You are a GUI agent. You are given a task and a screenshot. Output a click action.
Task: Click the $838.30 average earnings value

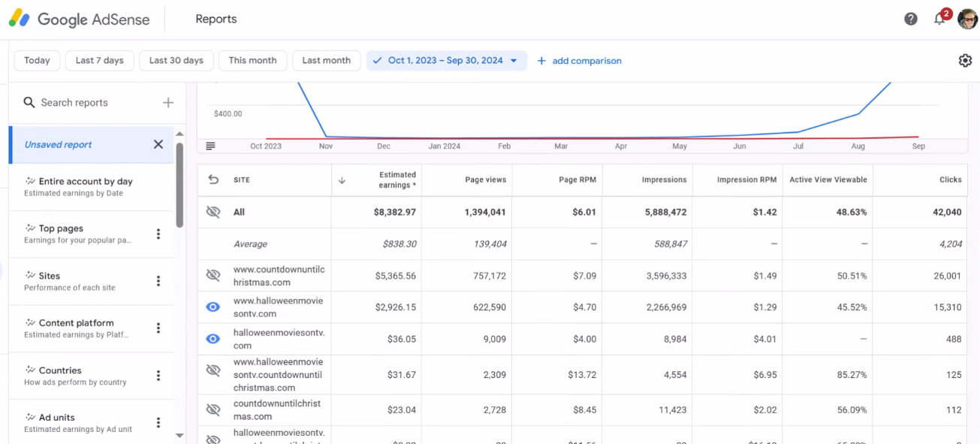pyautogui.click(x=399, y=244)
